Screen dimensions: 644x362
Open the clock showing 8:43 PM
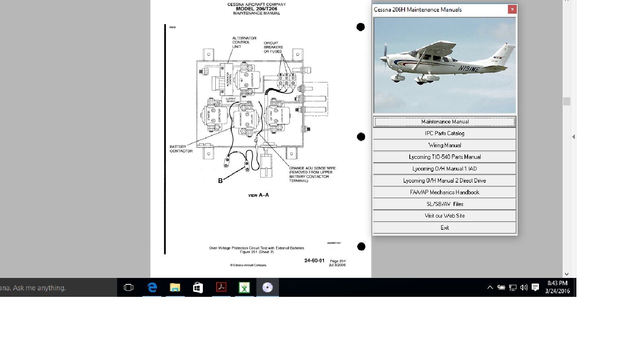(x=557, y=287)
